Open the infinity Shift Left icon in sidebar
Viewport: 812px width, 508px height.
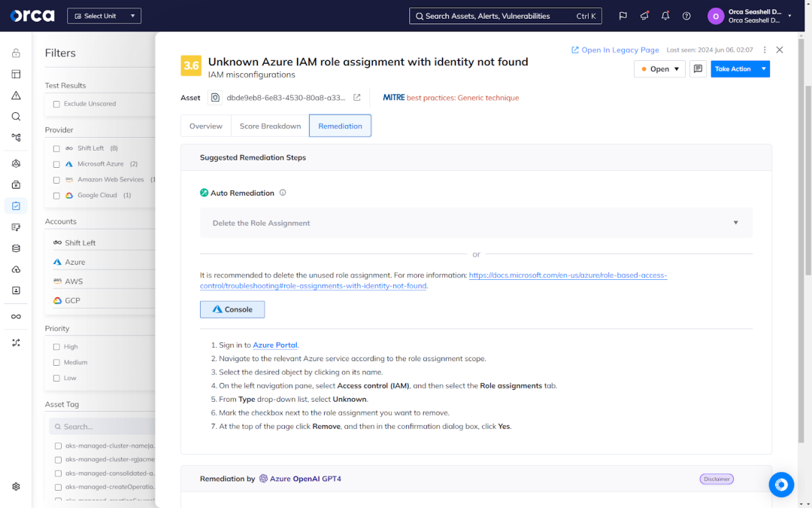click(x=16, y=317)
